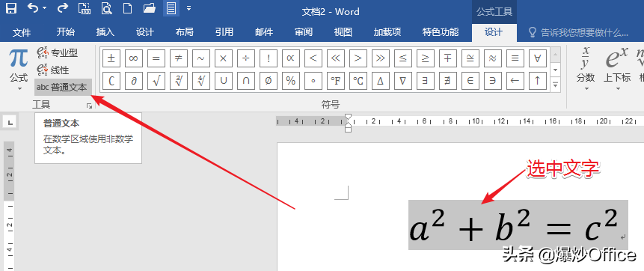
Task: Insert the not-equal symbol
Action: 178,58
